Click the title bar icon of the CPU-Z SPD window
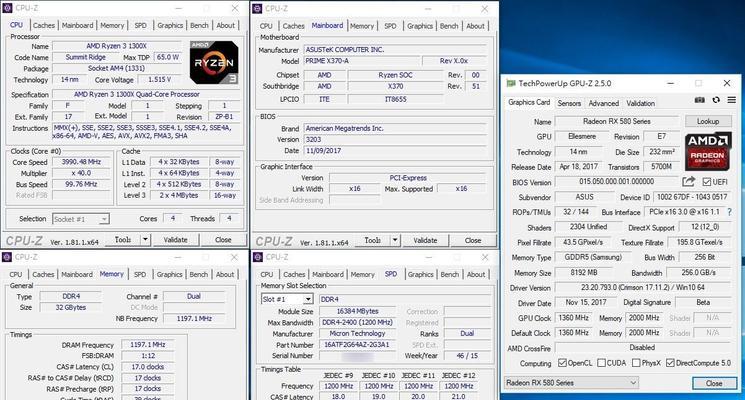 click(258, 257)
